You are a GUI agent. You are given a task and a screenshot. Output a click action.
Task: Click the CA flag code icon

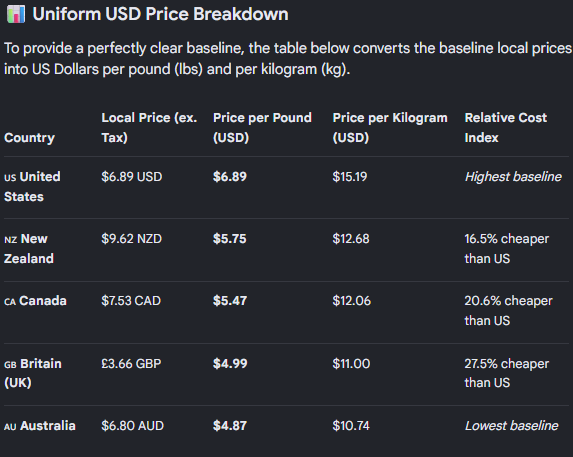click(10, 302)
